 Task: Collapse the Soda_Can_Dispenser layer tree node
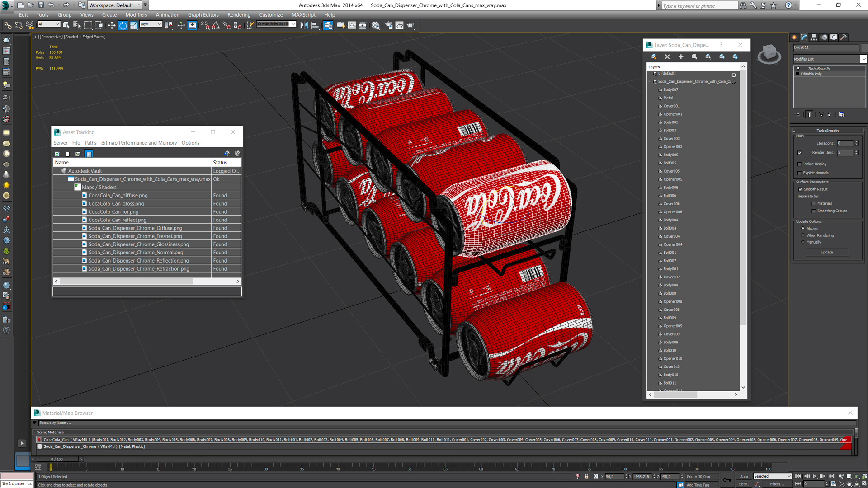650,82
